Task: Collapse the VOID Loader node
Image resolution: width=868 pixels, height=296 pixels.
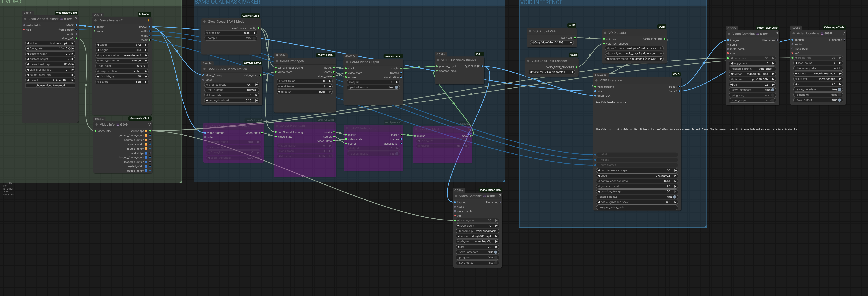Action: (x=605, y=33)
